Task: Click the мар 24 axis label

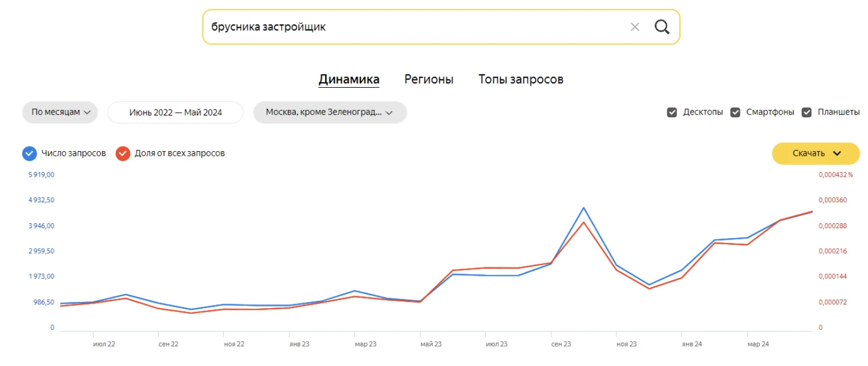Action: [x=758, y=344]
